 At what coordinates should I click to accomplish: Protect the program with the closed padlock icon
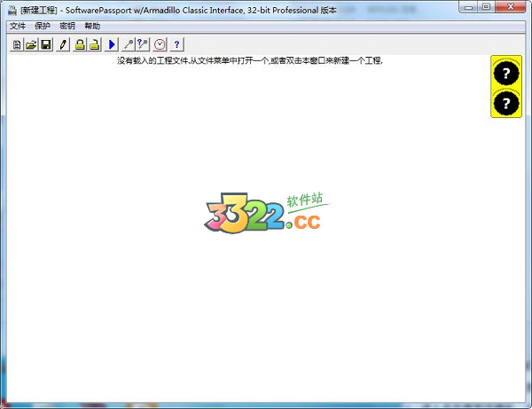pyautogui.click(x=80, y=44)
